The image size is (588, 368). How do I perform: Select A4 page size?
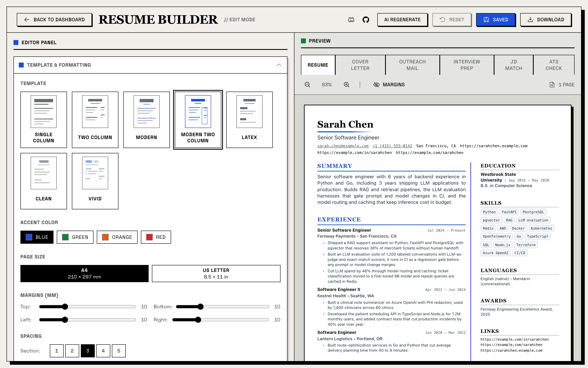click(85, 274)
